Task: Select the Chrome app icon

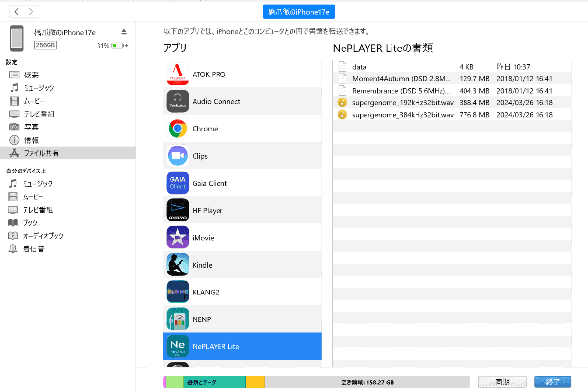Action: [x=177, y=128]
